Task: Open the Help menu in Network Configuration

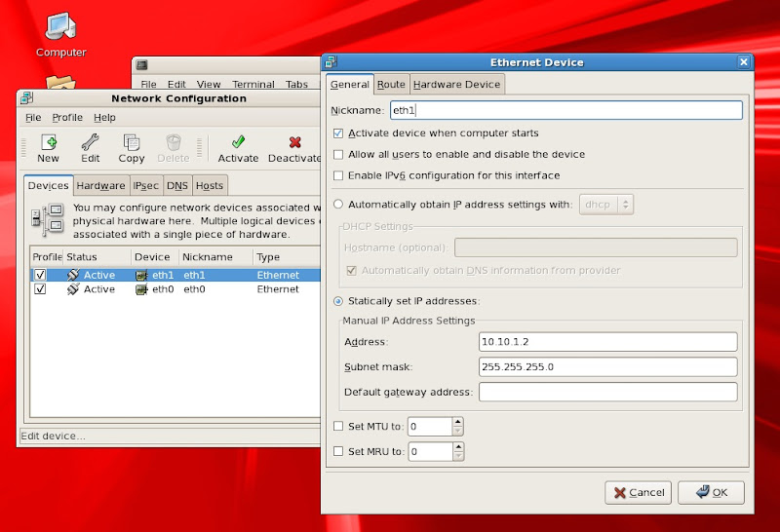Action: 104,117
